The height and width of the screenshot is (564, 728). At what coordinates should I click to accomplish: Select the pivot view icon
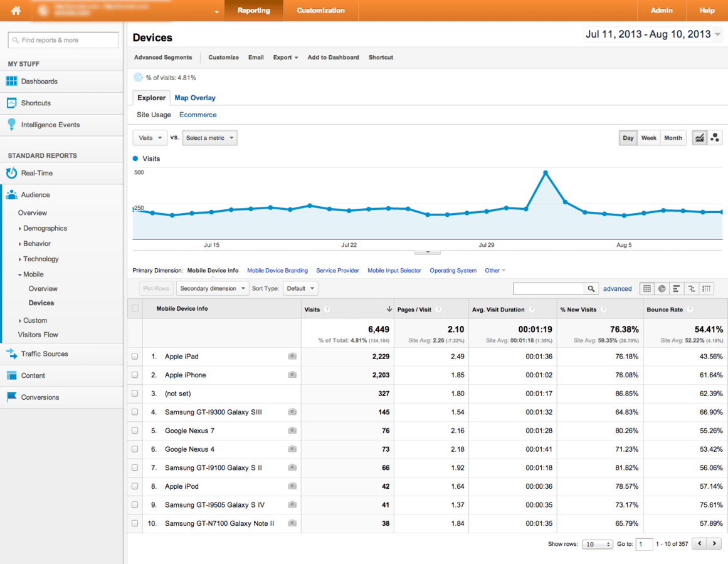point(706,288)
